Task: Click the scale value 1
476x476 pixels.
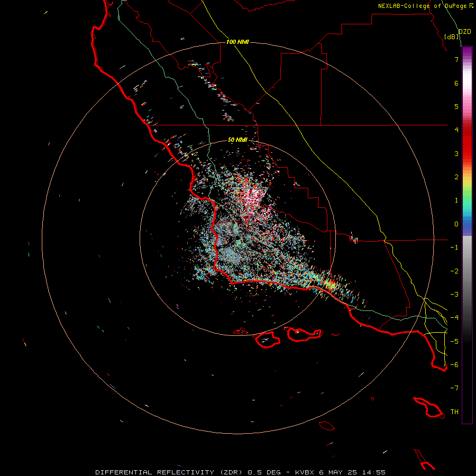Action: pyautogui.click(x=456, y=200)
